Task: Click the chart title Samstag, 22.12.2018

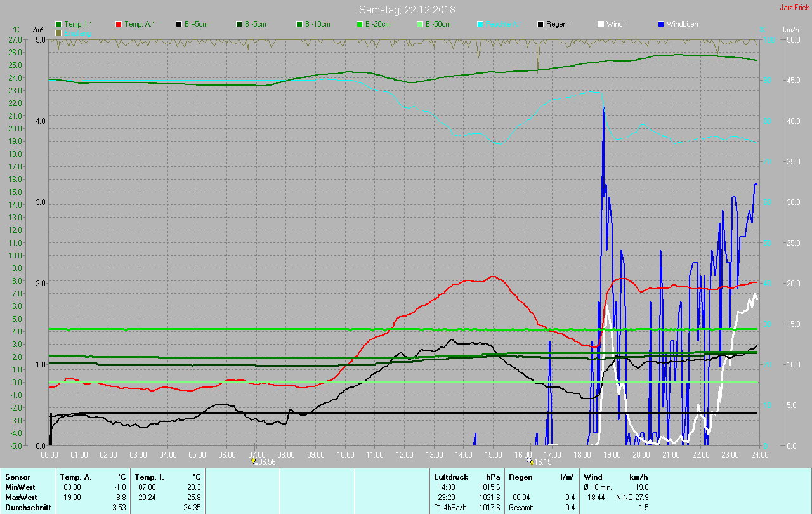Action: coord(407,10)
